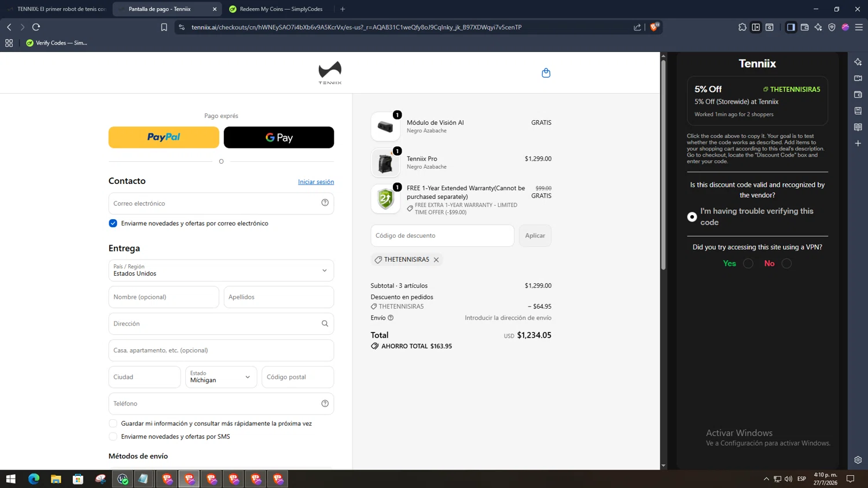
Task: Open sidebar settings gear icon
Action: coord(858,460)
